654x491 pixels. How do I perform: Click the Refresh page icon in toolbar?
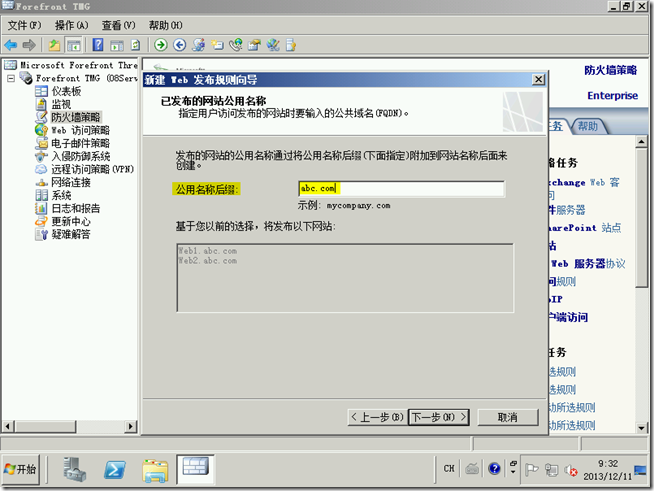(x=136, y=45)
